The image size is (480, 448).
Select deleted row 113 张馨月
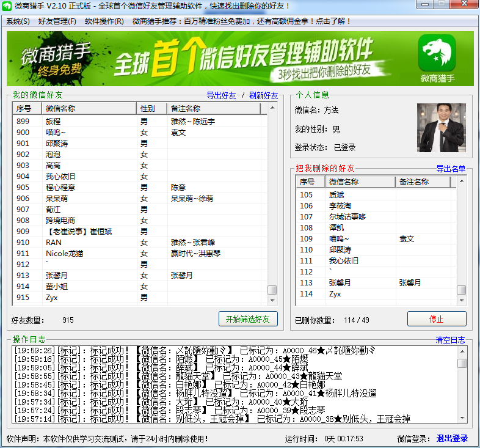[376, 283]
